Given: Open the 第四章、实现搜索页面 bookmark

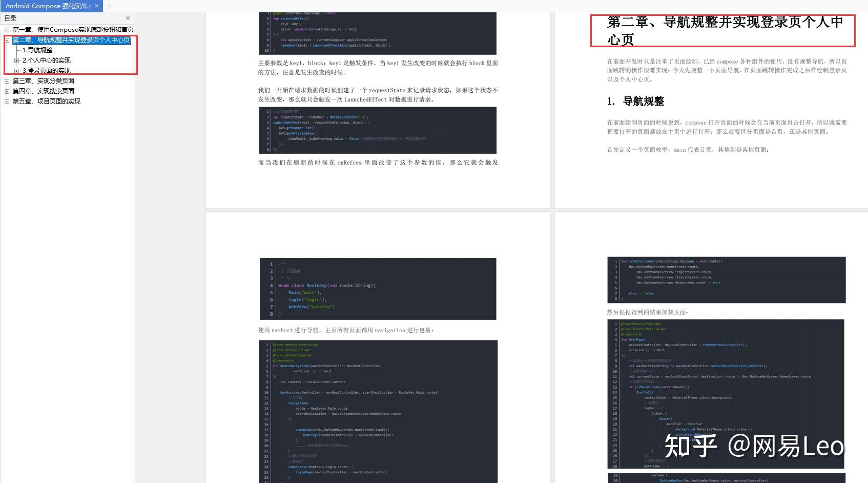Looking at the screenshot, I should pyautogui.click(x=44, y=91).
